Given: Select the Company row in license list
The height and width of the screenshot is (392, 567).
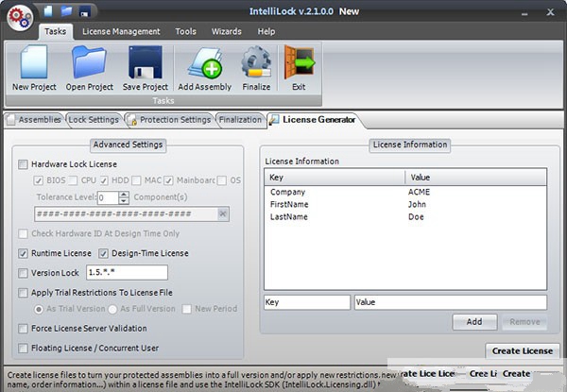Looking at the screenshot, I should (405, 192).
